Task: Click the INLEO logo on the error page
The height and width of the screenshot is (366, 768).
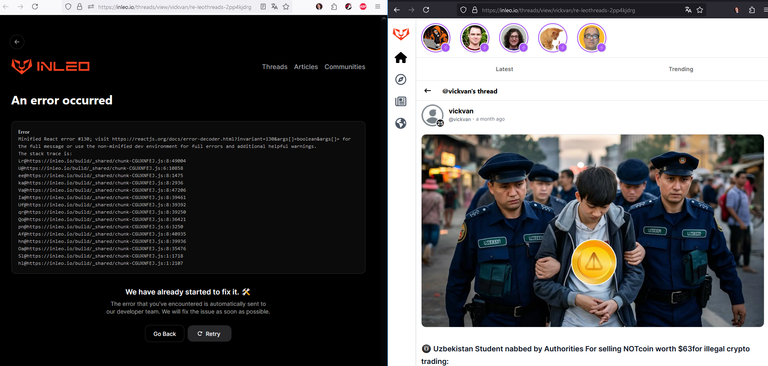Action: point(50,66)
